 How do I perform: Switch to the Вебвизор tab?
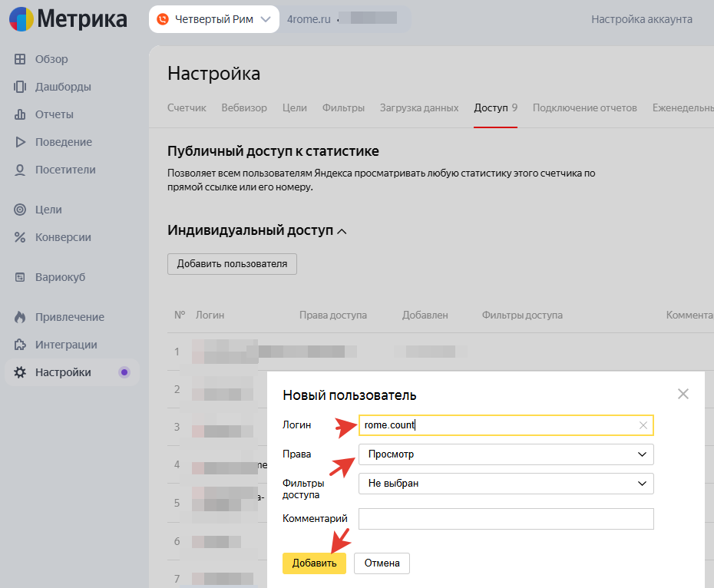244,108
